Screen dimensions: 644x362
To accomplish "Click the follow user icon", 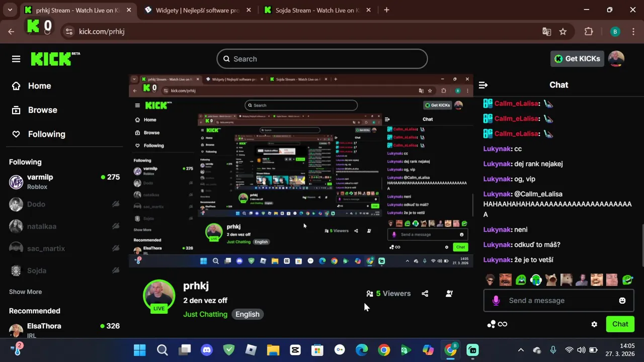I will point(449,294).
